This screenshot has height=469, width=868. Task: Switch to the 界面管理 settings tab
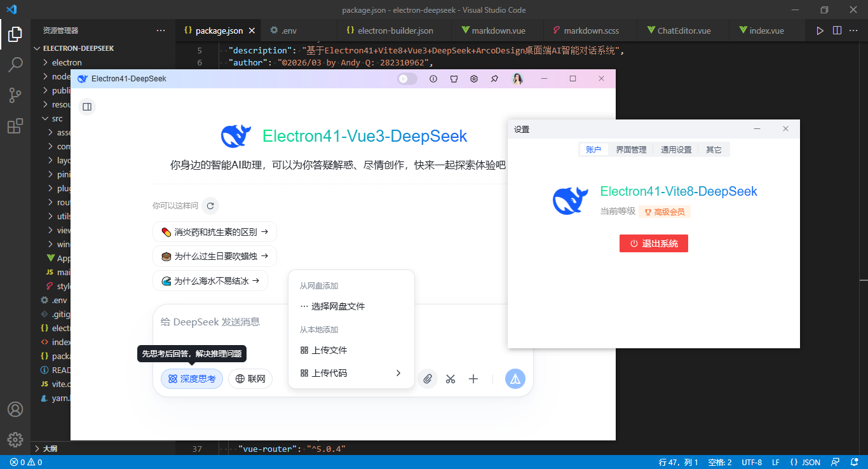pyautogui.click(x=631, y=149)
